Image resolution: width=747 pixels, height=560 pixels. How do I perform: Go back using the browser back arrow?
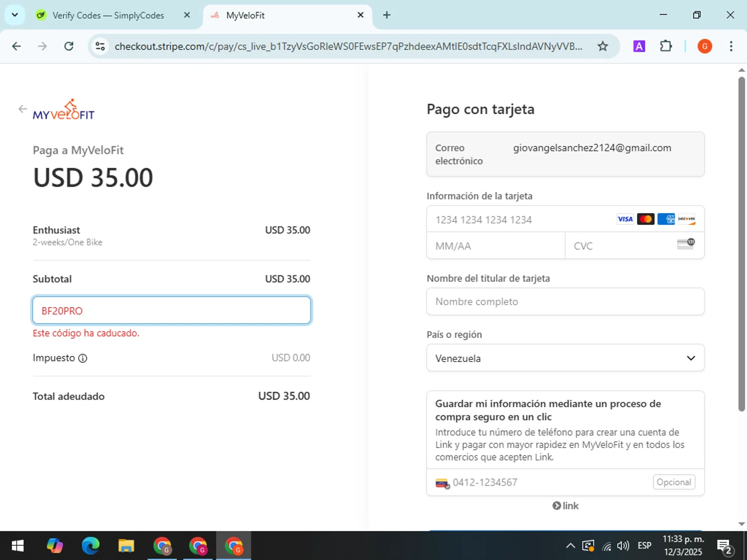click(16, 46)
